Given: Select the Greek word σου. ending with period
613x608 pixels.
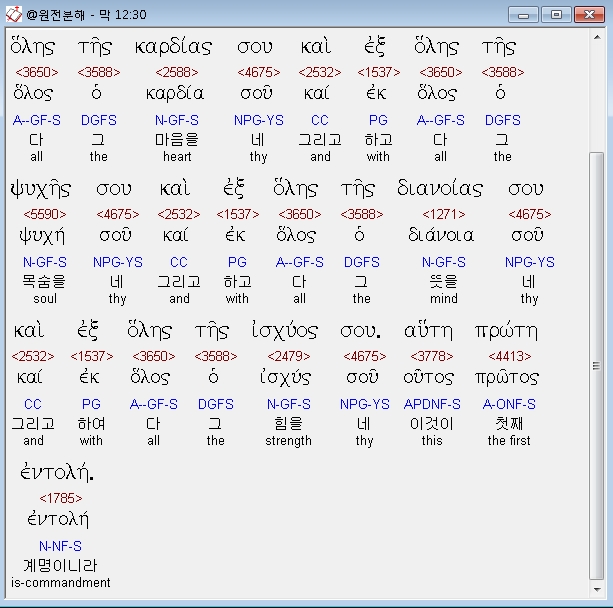Looking at the screenshot, I should coord(360,332).
